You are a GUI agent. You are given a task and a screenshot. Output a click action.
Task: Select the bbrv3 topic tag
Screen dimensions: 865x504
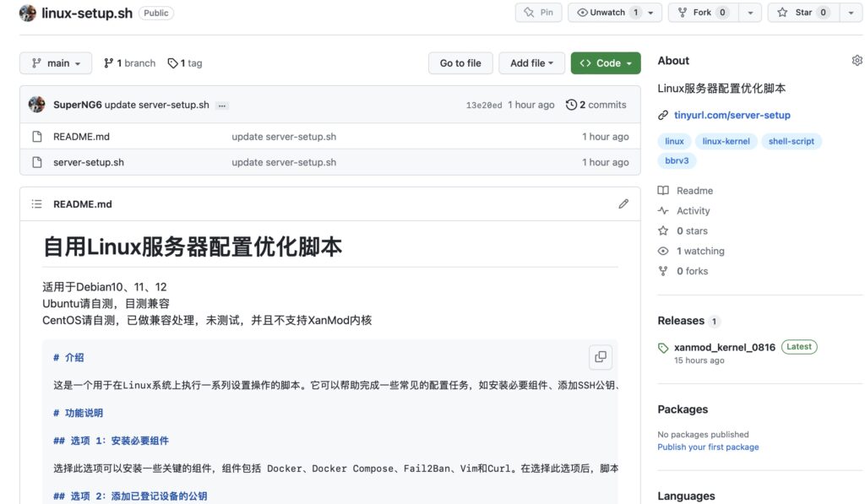click(677, 160)
